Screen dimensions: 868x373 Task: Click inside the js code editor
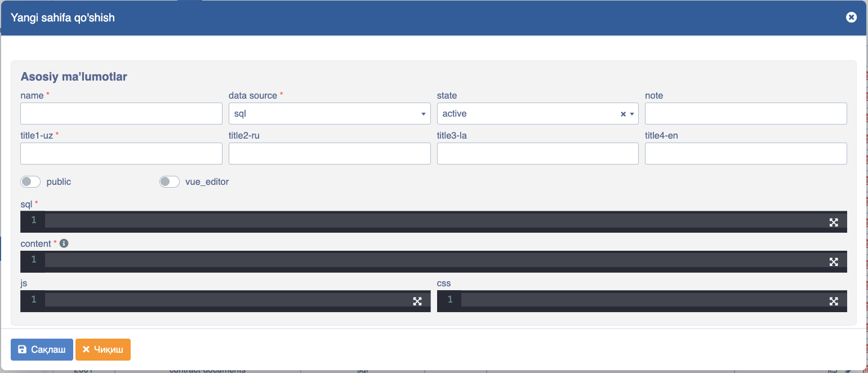pos(225,301)
